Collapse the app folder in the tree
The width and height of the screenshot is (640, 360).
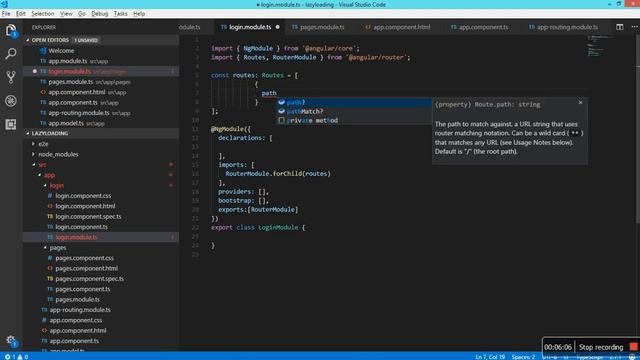[x=49, y=175]
